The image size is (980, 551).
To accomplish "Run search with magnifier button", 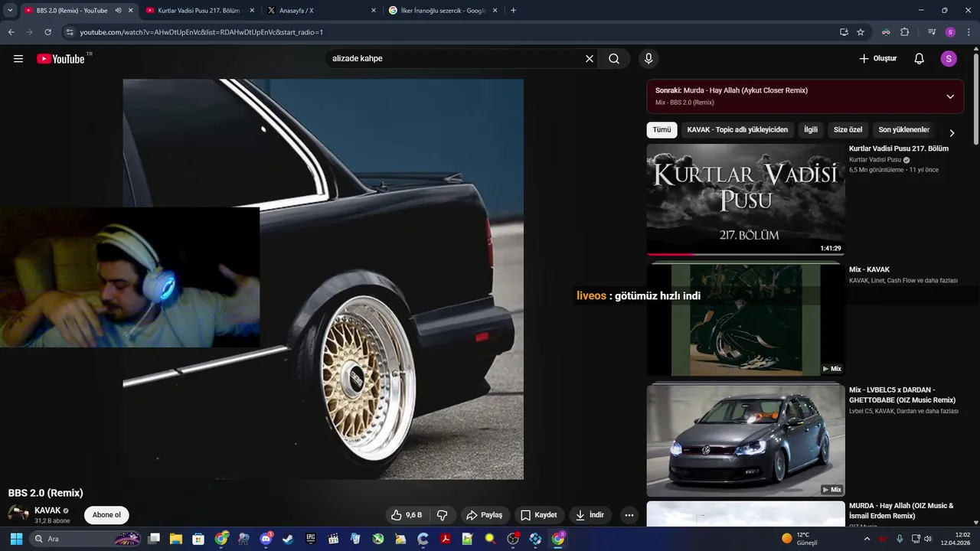I will click(614, 59).
